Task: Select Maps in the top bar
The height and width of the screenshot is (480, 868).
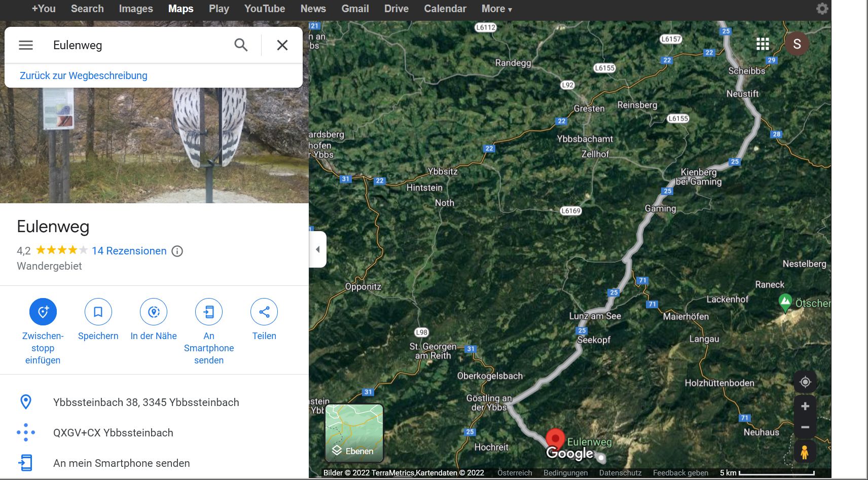Action: click(181, 9)
